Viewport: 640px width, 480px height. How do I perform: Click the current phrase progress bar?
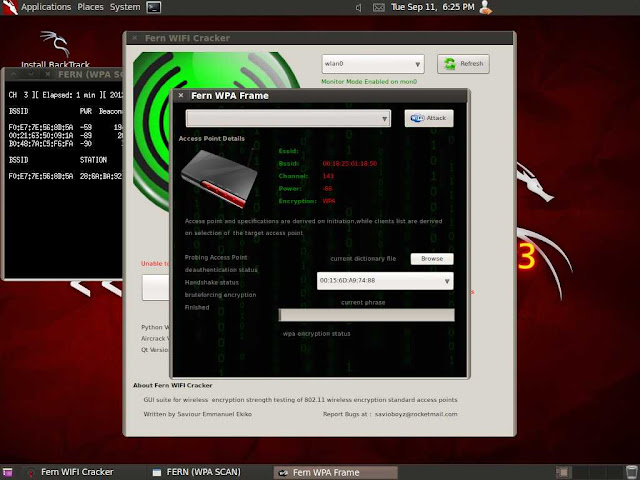pos(367,315)
